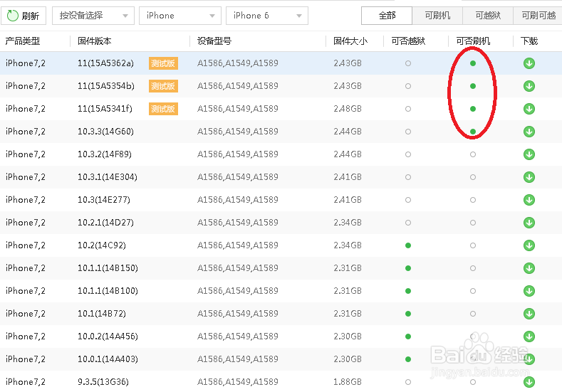Click flash indicator for 11(15A5362a)
The image size is (562, 392).
pyautogui.click(x=473, y=63)
